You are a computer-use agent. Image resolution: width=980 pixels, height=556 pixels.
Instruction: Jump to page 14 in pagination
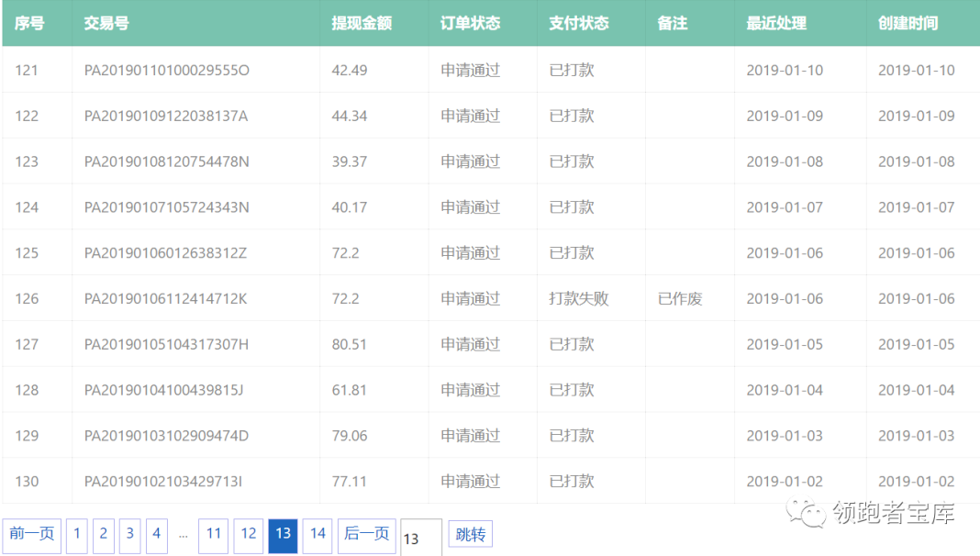[317, 535]
